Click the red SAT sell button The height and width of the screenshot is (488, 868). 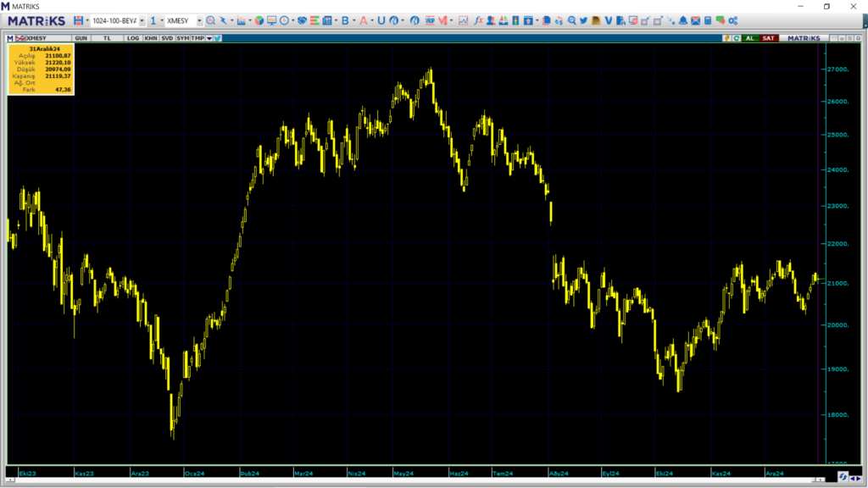pos(768,38)
